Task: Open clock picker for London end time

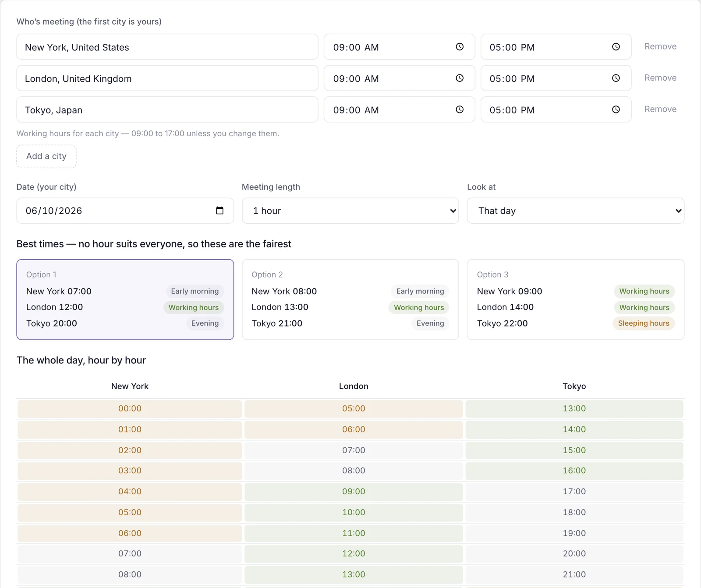Action: [x=616, y=78]
